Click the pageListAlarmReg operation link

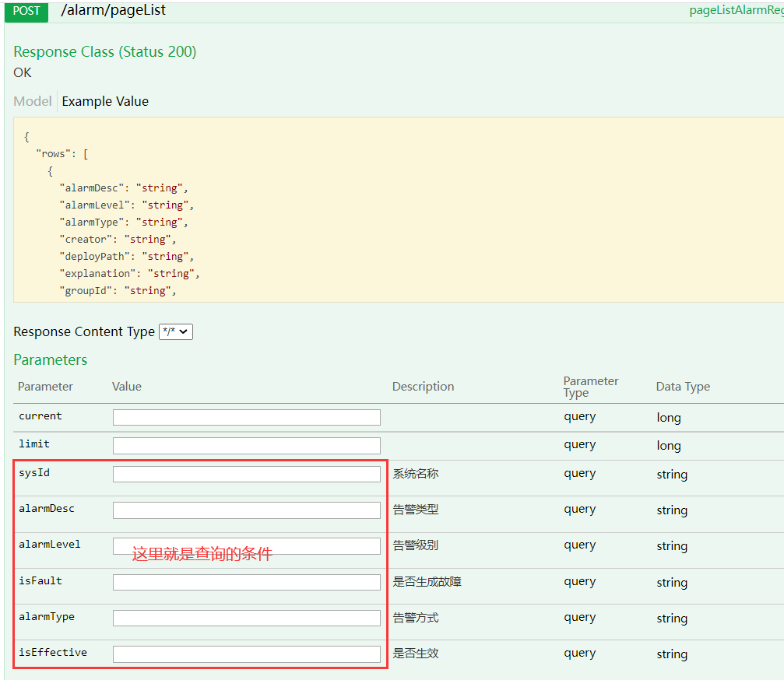pyautogui.click(x=736, y=10)
